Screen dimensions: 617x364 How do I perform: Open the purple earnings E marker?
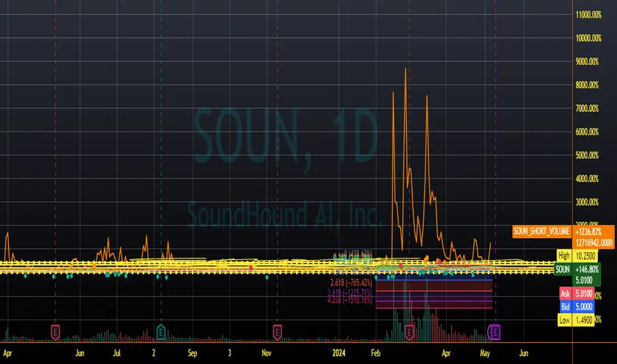coord(495,332)
